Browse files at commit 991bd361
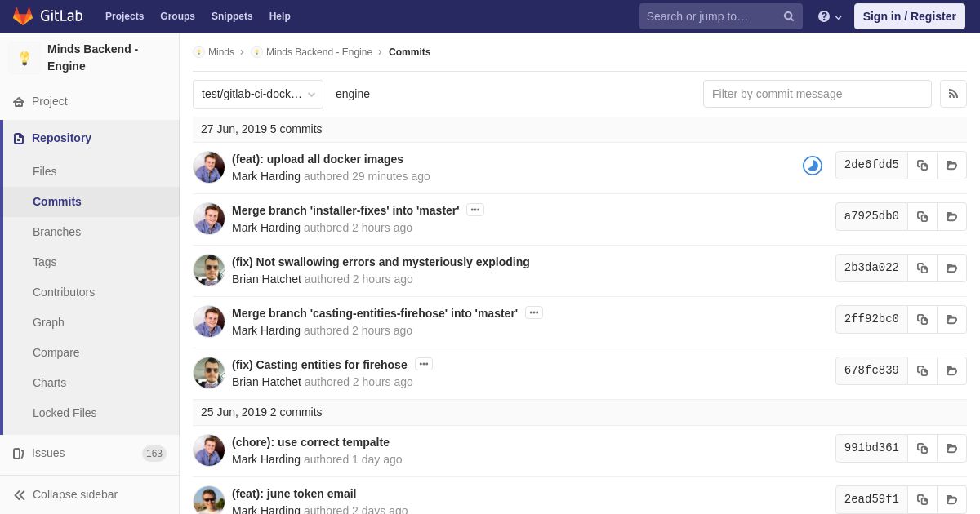The height and width of the screenshot is (514, 980). pos(951,448)
